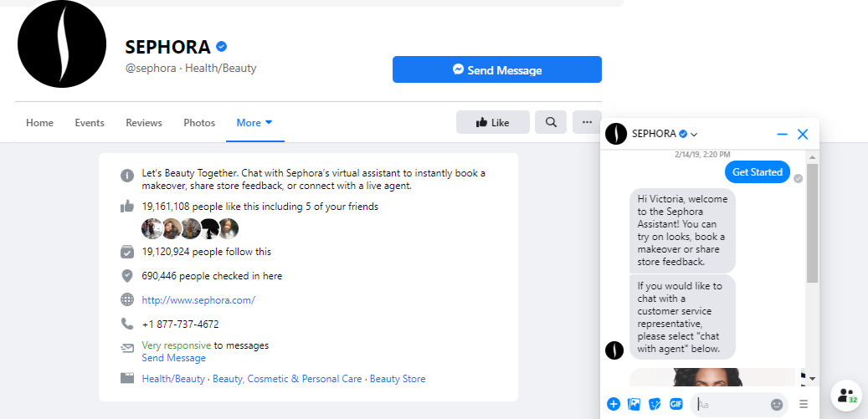
Task: Click the chat scrollbar down arrow
Action: point(812,379)
